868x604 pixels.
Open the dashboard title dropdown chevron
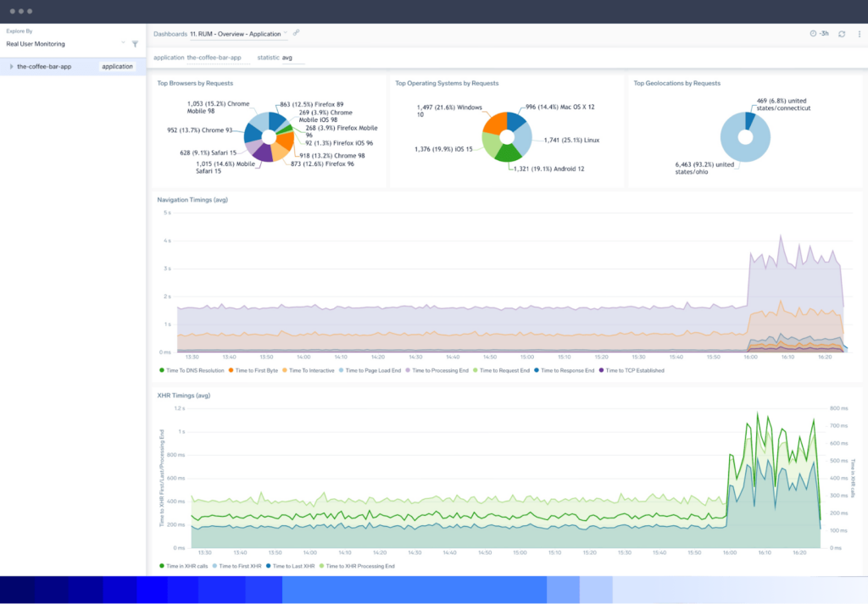pos(285,33)
